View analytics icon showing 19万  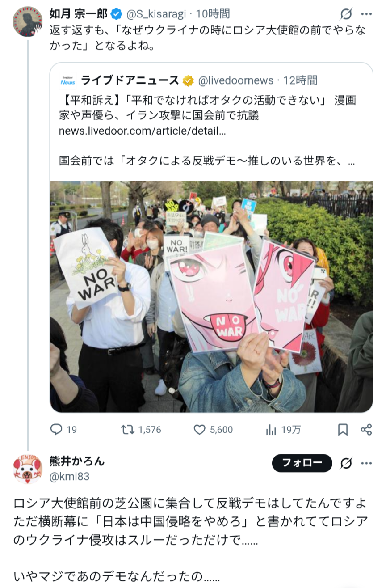271,430
